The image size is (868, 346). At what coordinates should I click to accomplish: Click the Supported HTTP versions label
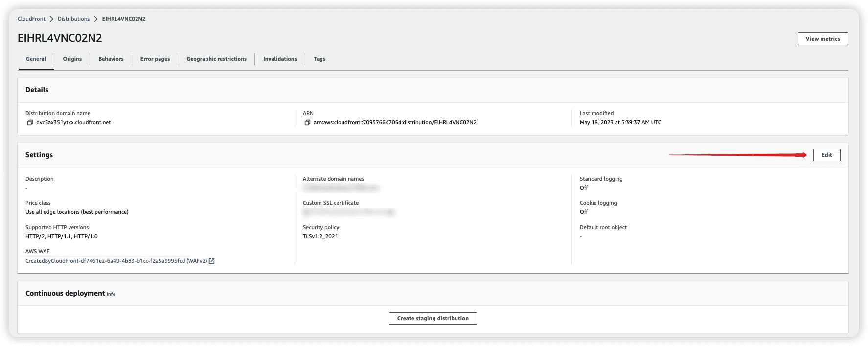pyautogui.click(x=57, y=228)
